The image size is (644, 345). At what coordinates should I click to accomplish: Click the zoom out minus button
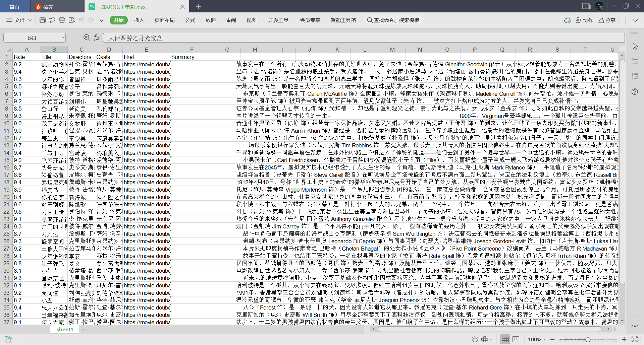point(552,339)
